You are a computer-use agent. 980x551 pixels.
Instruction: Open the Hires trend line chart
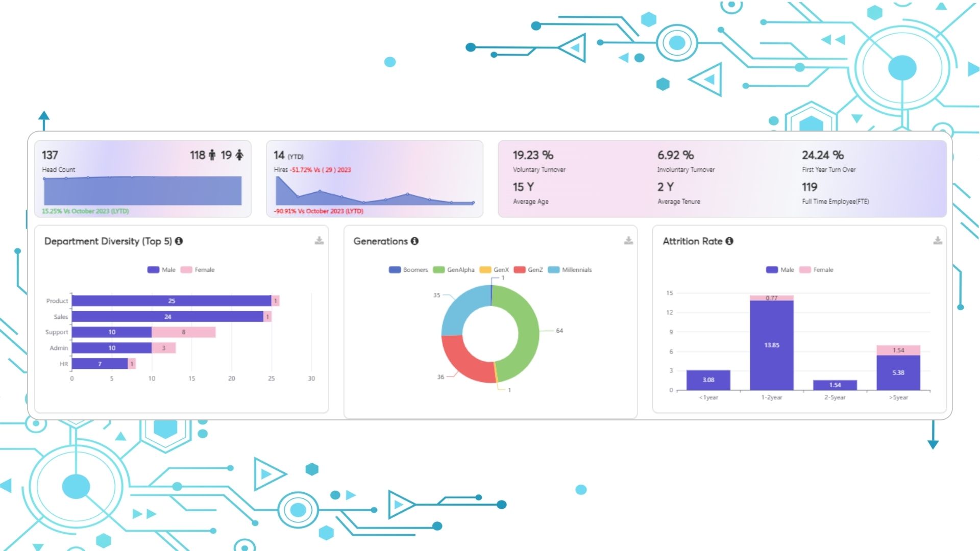click(x=375, y=191)
